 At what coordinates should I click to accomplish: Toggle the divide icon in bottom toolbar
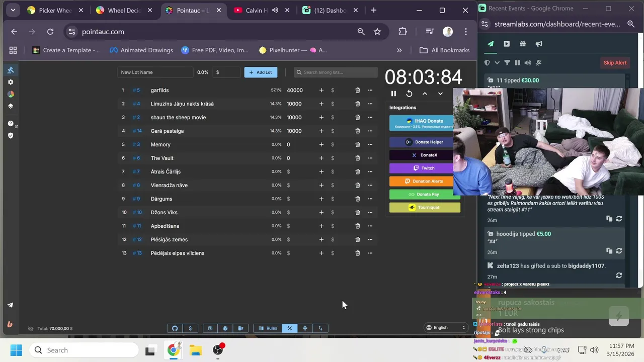click(x=305, y=328)
